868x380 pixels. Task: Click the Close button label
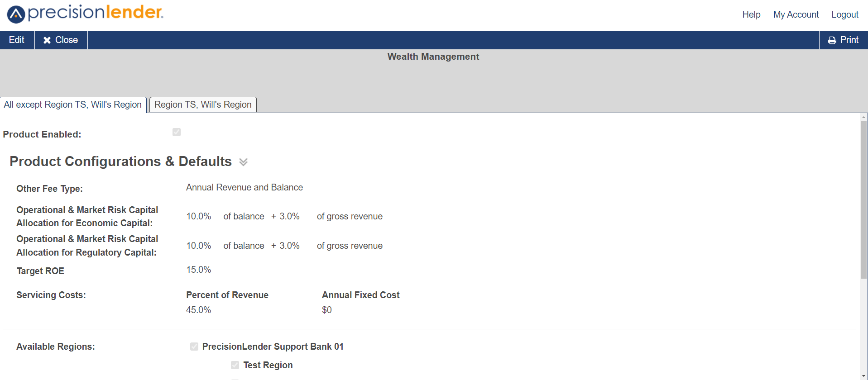[67, 40]
